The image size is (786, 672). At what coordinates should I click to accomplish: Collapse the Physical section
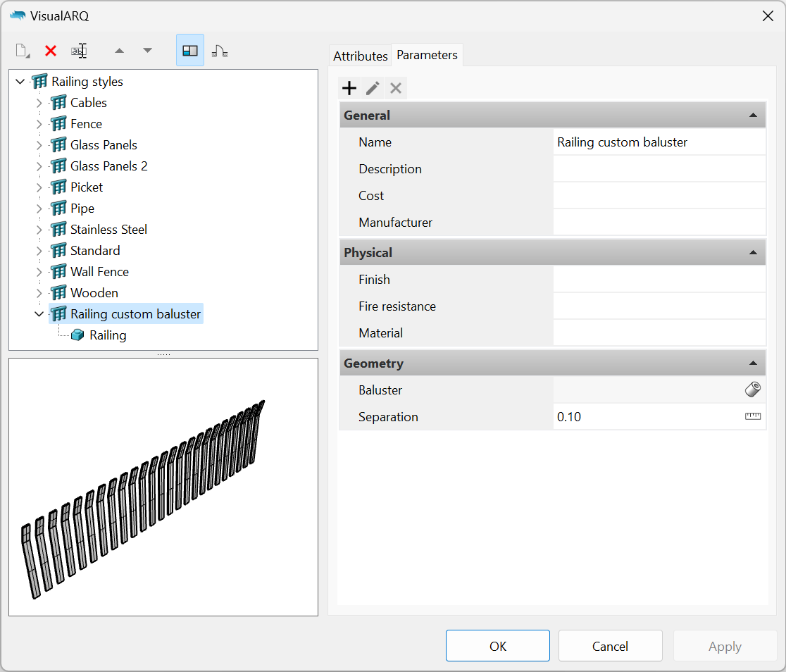(752, 252)
